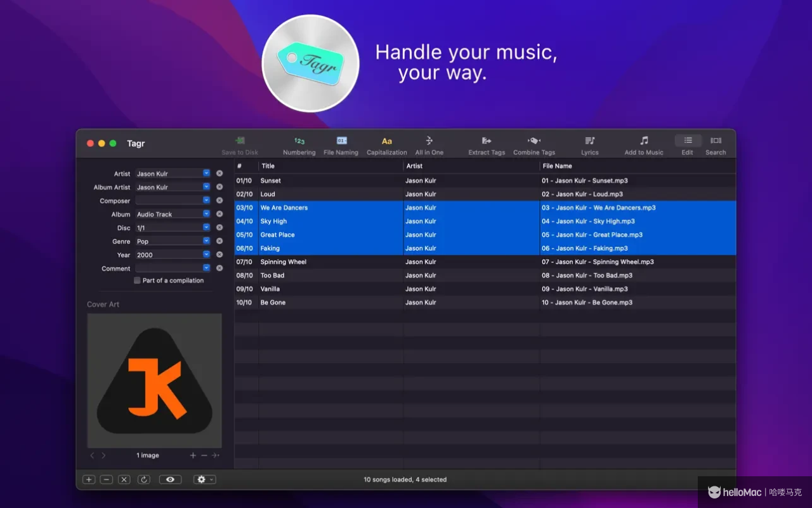Toggle the eye preview button
This screenshot has width=812, height=508.
(x=170, y=479)
